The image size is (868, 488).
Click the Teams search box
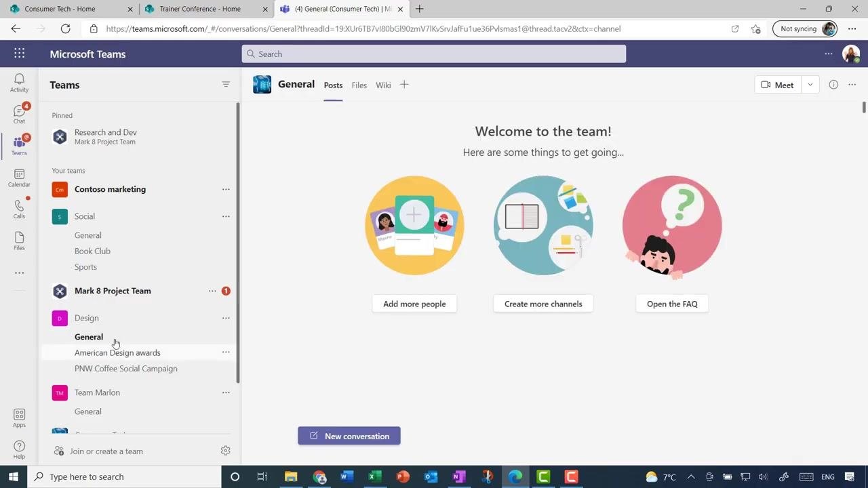[434, 54]
